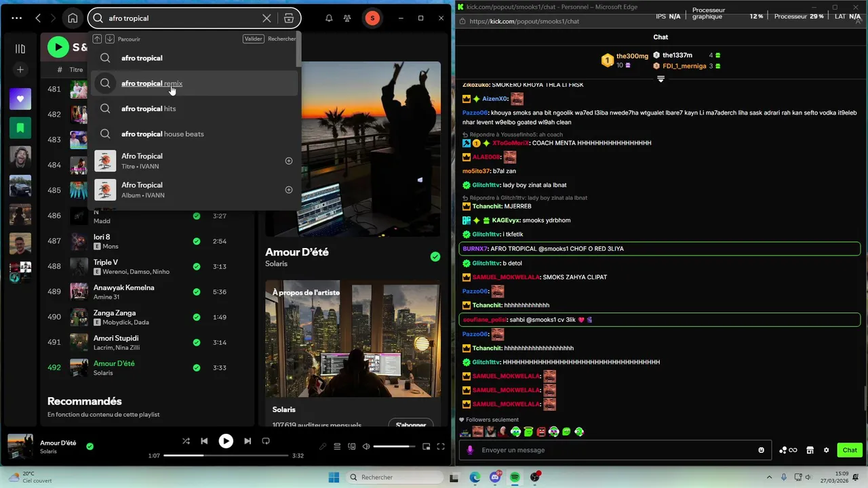The image size is (868, 488).
Task: Select suggestion 'afro tropical hits'
Action: [194, 108]
